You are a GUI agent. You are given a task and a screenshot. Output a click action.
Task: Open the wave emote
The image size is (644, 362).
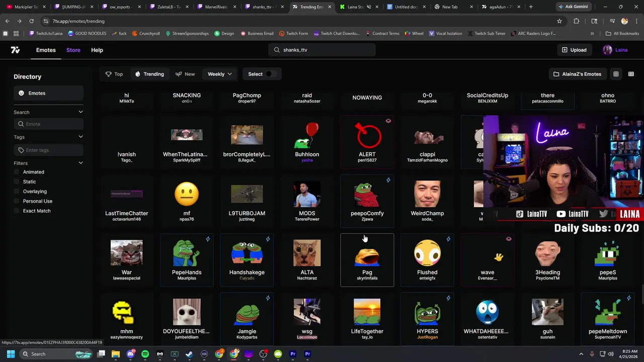[488, 259]
